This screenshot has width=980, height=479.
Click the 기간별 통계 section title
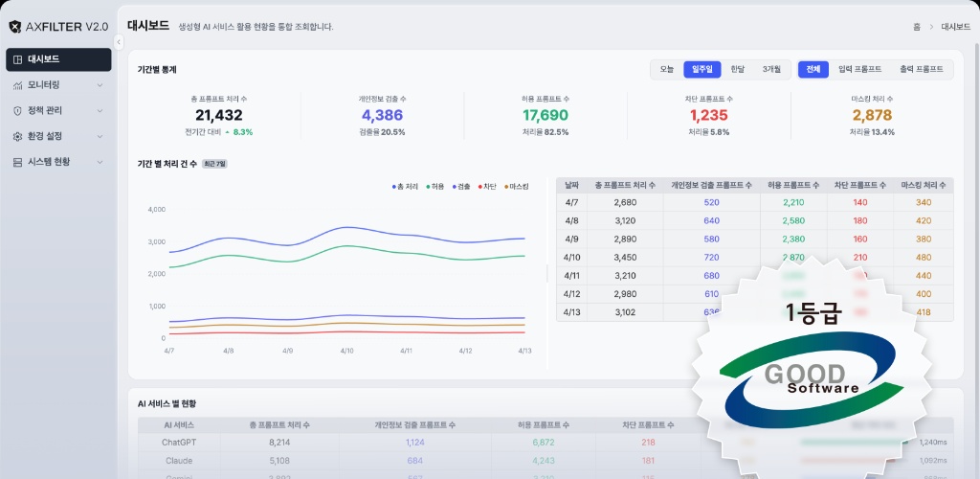[157, 69]
